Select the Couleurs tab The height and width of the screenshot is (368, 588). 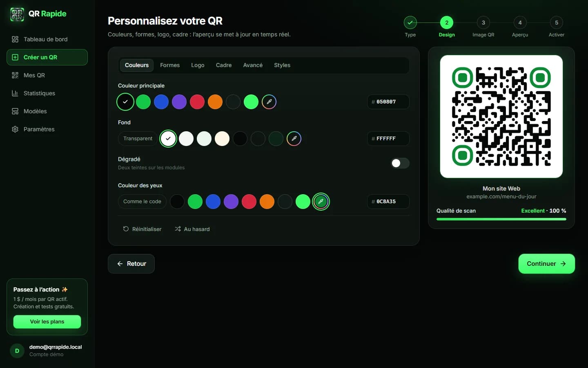click(x=137, y=65)
